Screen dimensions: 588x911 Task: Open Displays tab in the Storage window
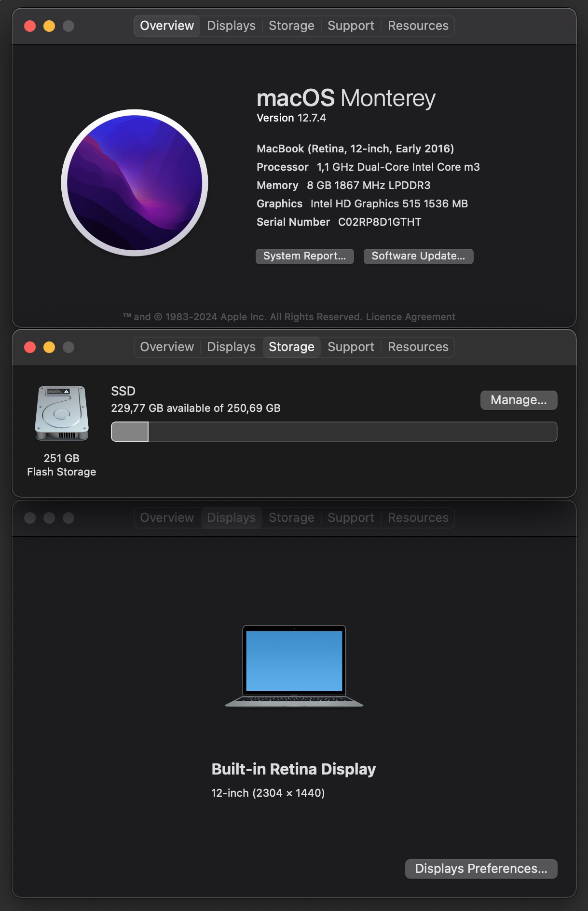231,347
